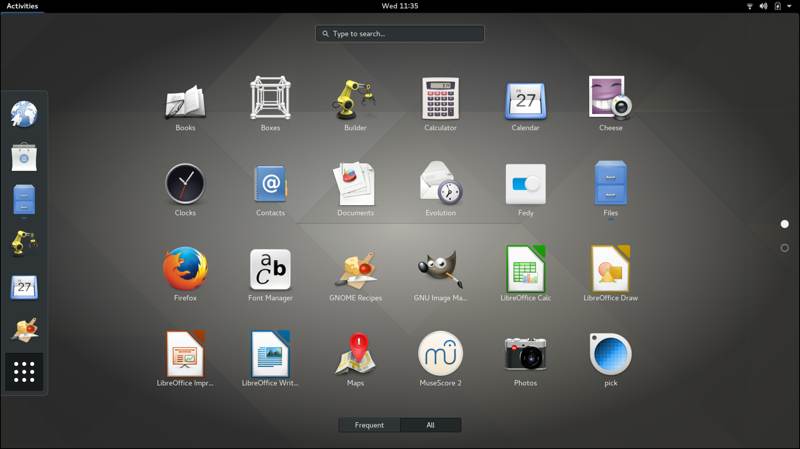
Task: Launch the Maps application
Action: [356, 359]
